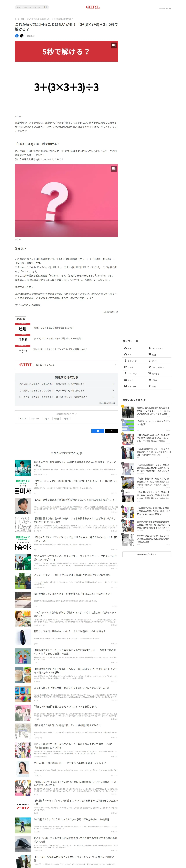
Task: Open ranking 5 article あなたとは離婚するって
Action: [153, 468]
